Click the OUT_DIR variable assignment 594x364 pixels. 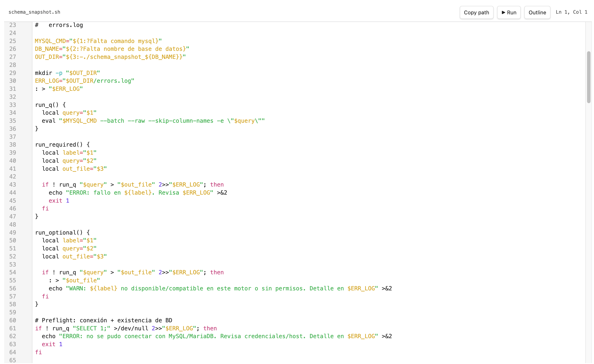click(x=110, y=57)
